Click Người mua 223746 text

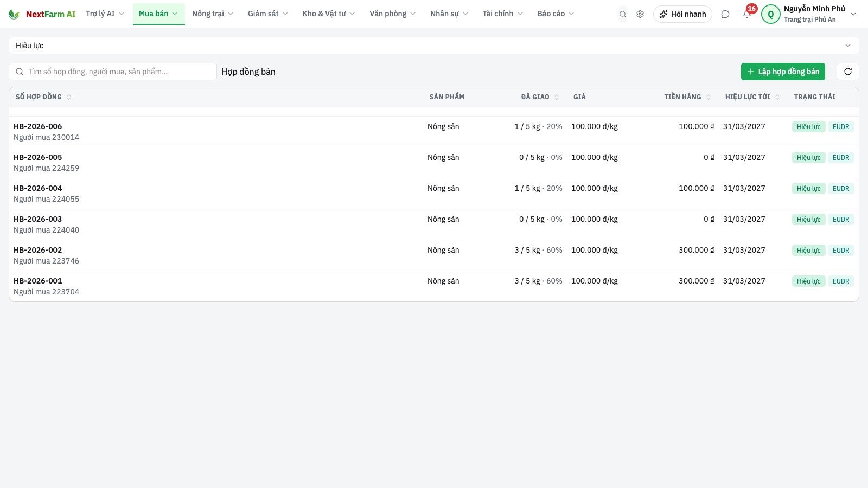click(x=46, y=261)
